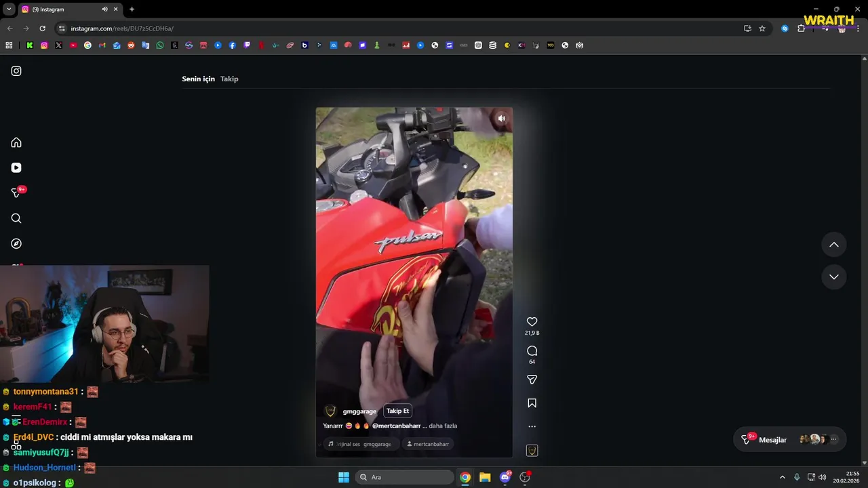The height and width of the screenshot is (488, 868).
Task: Open Facebook bookmark
Action: tap(233, 45)
